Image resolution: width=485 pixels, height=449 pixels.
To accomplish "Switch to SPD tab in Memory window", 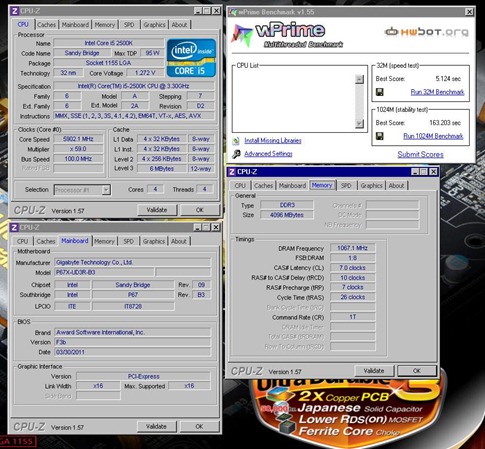I will pyautogui.click(x=346, y=186).
